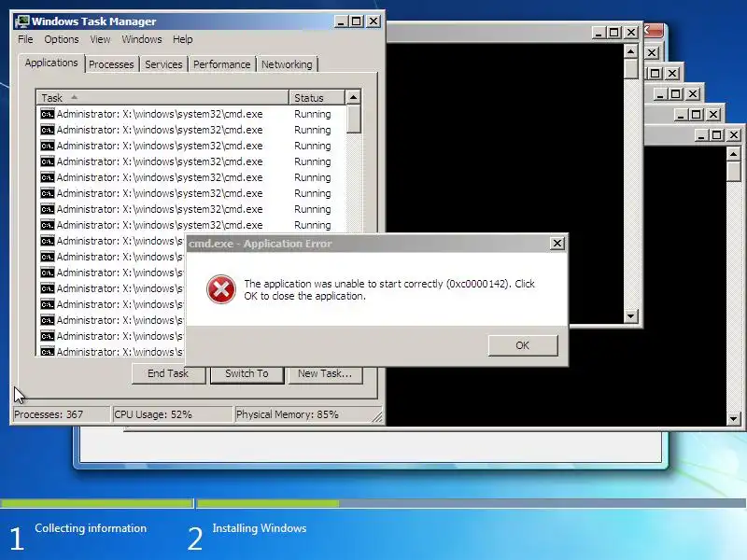Close the frontmost right-side cmd window

click(734, 135)
